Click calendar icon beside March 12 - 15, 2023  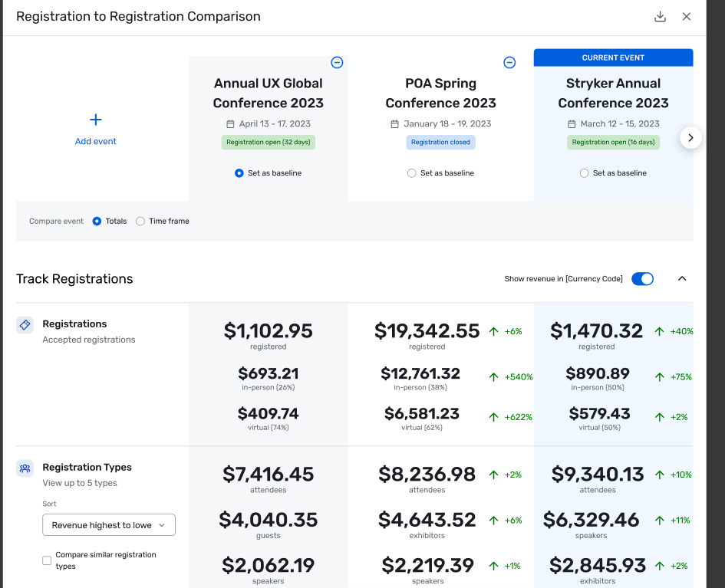point(572,123)
